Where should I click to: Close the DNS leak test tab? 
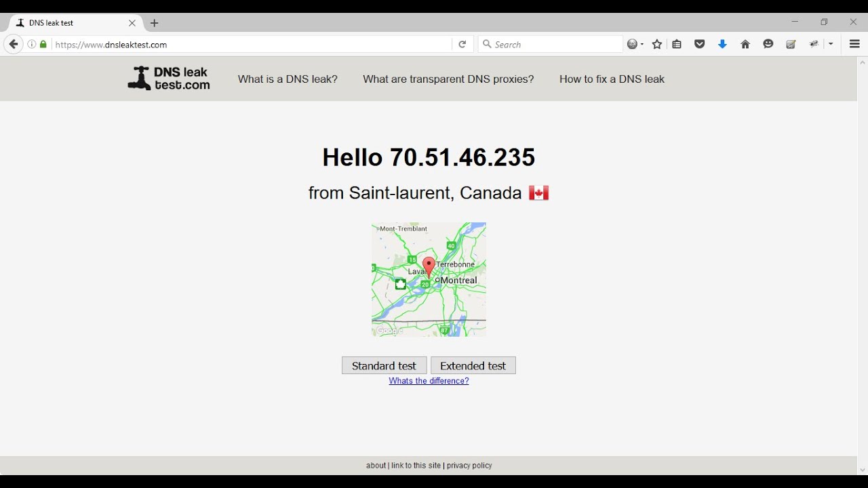point(132,23)
